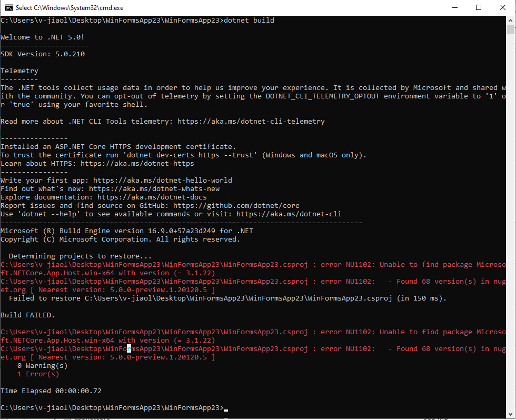The height and width of the screenshot is (420, 516).
Task: Click the scrollbar up arrow
Action: click(510, 22)
